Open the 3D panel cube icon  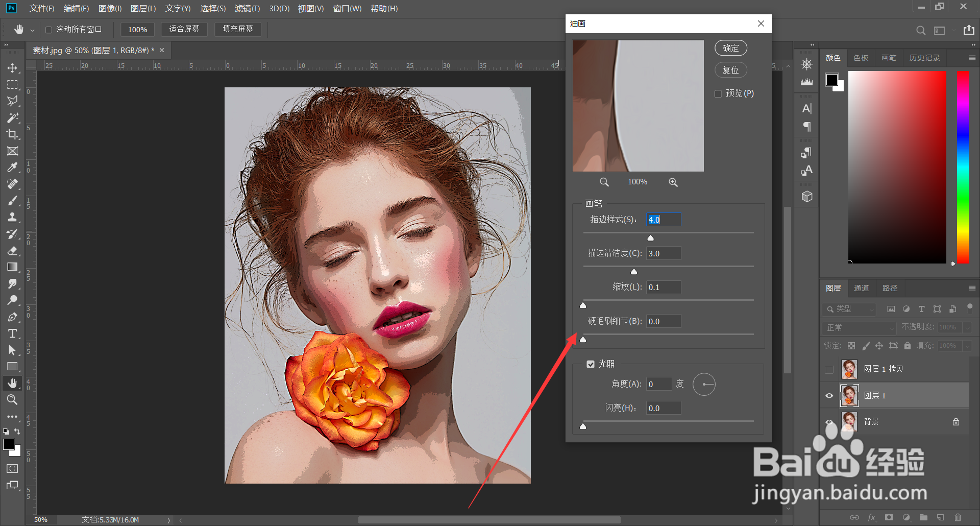[x=807, y=197]
